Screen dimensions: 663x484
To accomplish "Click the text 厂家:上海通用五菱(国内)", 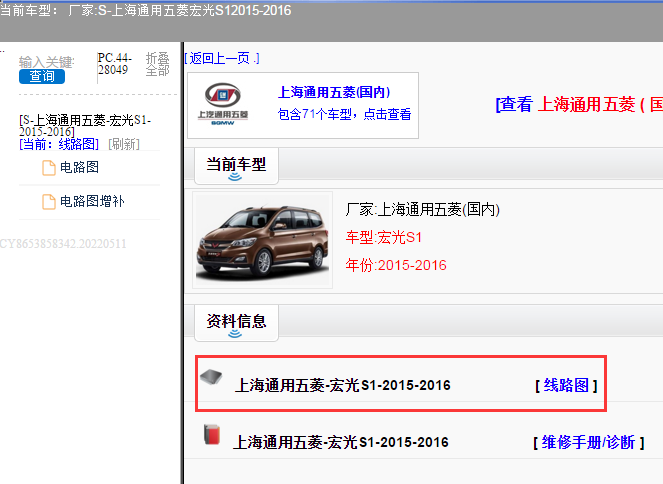I will pos(422,209).
